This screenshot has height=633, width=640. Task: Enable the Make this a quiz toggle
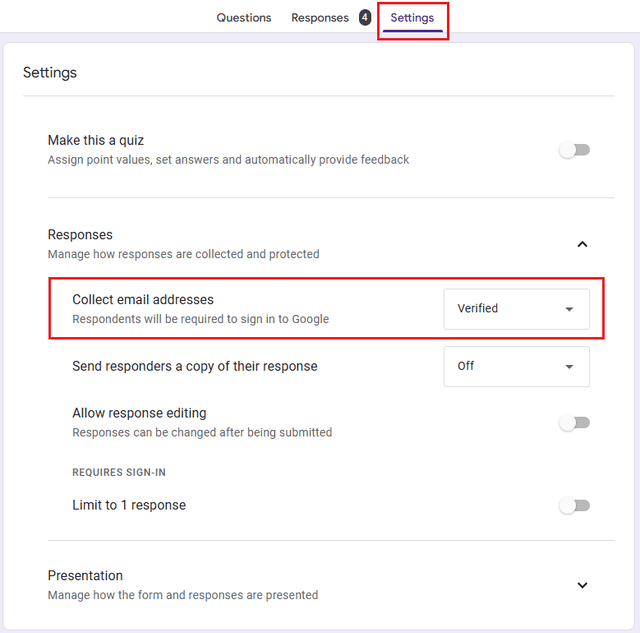(x=574, y=150)
